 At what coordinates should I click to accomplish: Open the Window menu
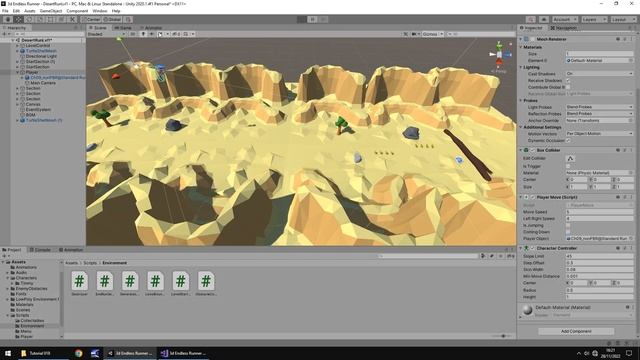tap(100, 11)
